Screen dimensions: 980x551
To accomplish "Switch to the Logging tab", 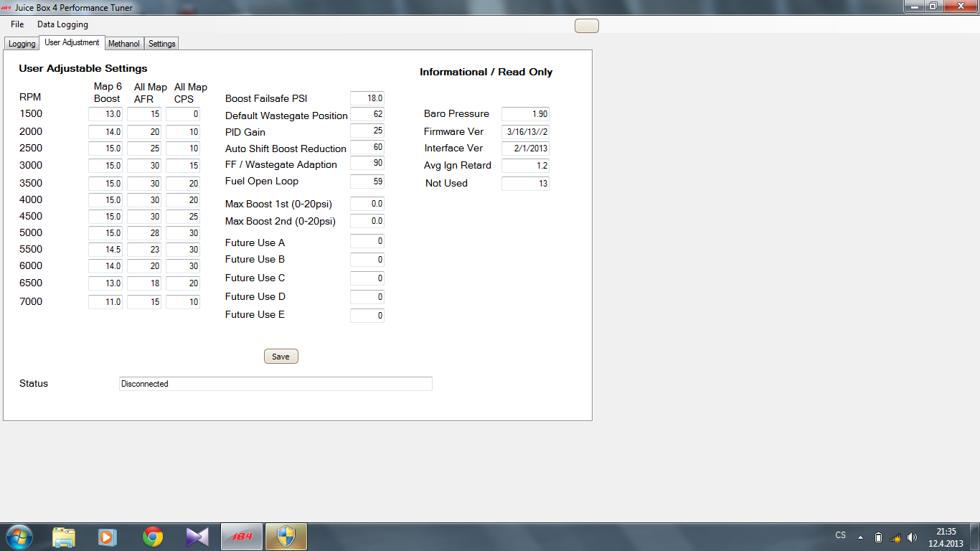I will 22,44.
